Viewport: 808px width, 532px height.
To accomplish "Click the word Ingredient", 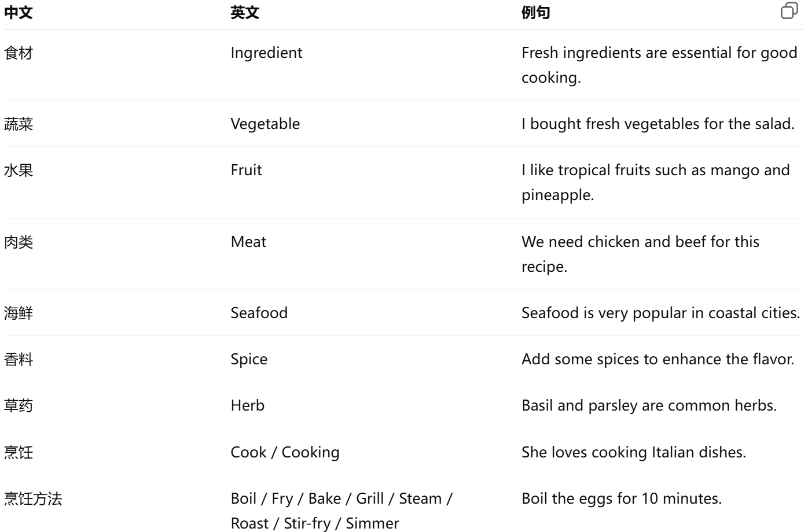I will (266, 53).
